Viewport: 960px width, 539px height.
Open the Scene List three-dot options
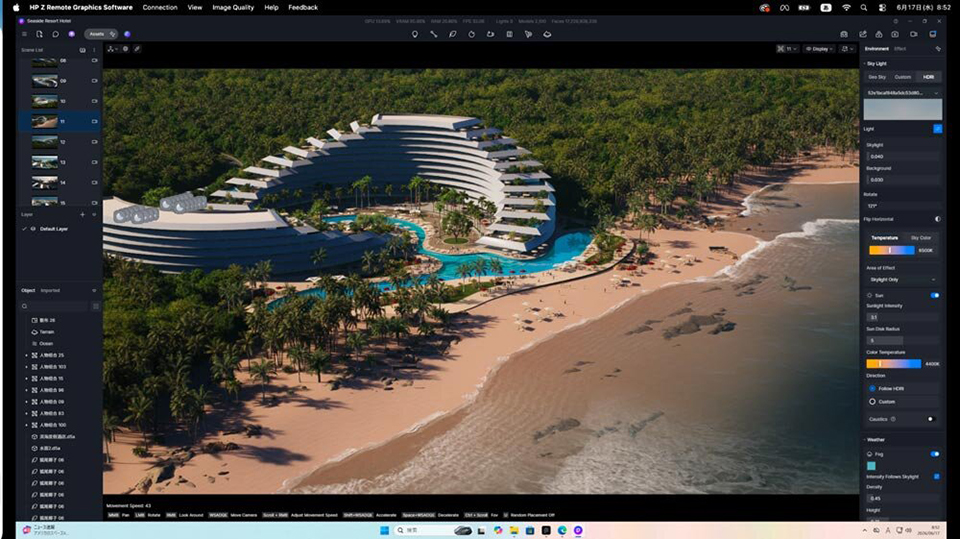point(94,50)
